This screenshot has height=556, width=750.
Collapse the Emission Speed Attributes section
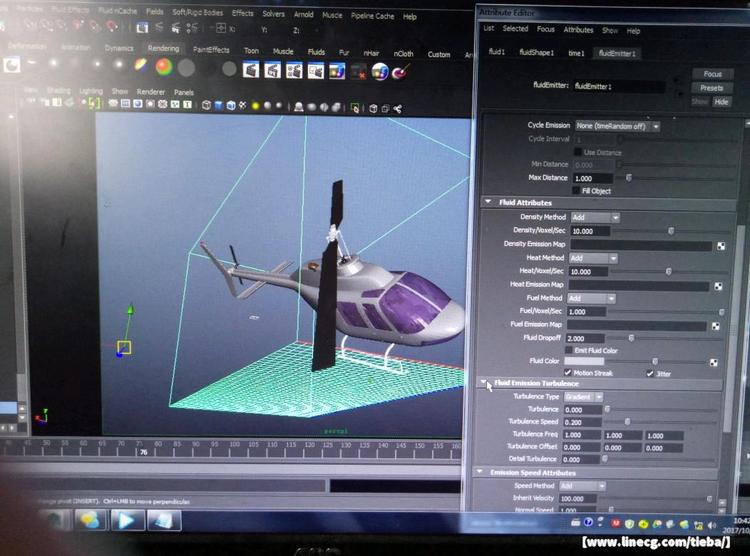click(x=480, y=472)
